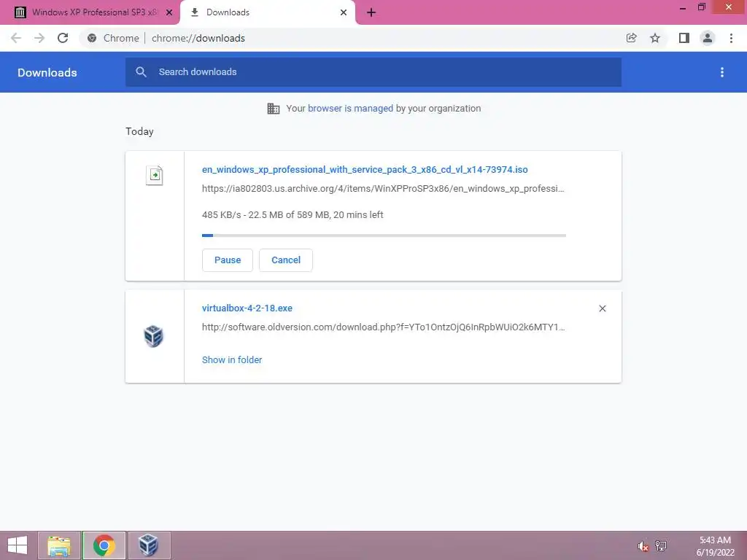This screenshot has height=560, width=747.
Task: Open VirtualBox from the taskbar
Action: click(x=149, y=545)
